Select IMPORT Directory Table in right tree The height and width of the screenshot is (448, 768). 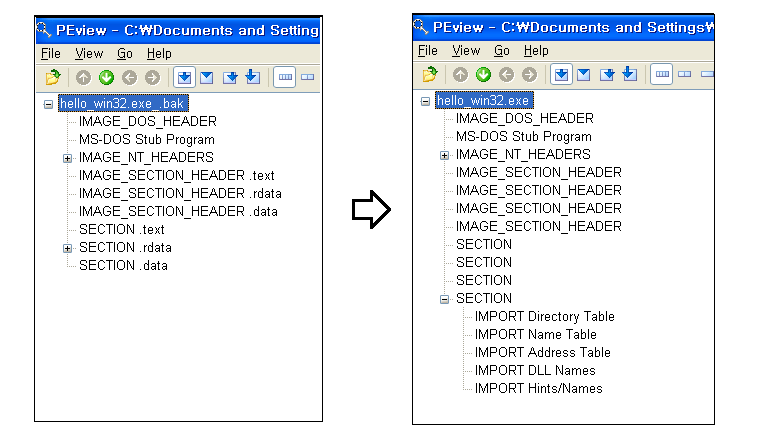(544, 317)
